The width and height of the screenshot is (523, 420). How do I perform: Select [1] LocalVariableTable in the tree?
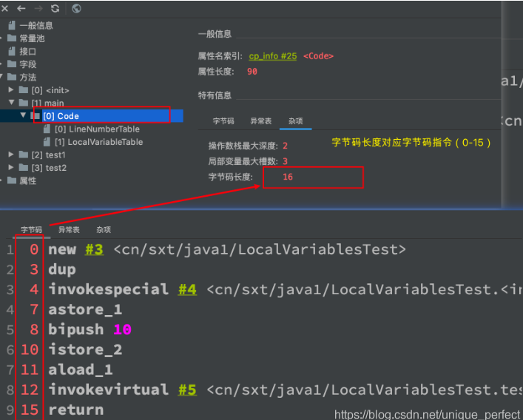(98, 142)
